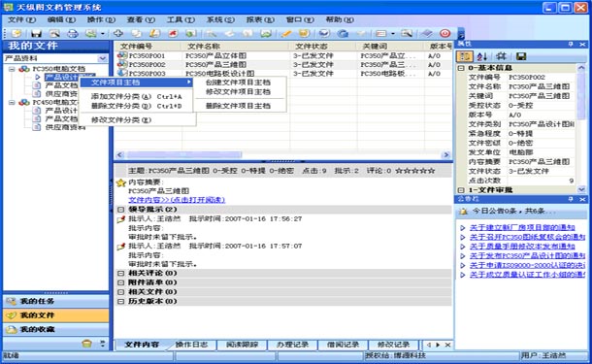Click the copy pages icon in main toolbar

tap(136, 34)
